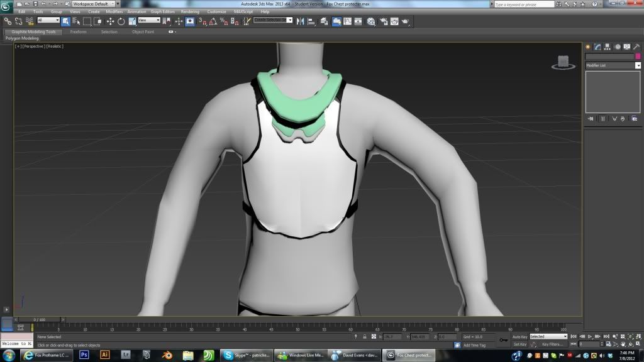Click the keyword search field
The image size is (644, 362).
pyautogui.click(x=524, y=4)
